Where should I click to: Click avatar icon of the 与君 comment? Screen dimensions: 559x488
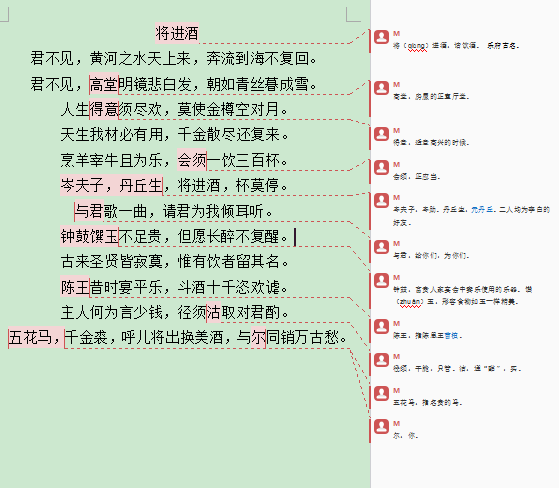pyautogui.click(x=381, y=247)
